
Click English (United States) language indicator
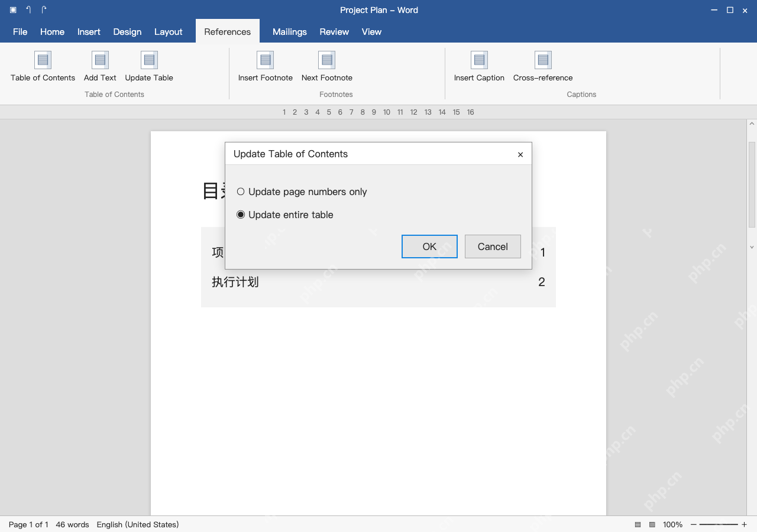[138, 525]
